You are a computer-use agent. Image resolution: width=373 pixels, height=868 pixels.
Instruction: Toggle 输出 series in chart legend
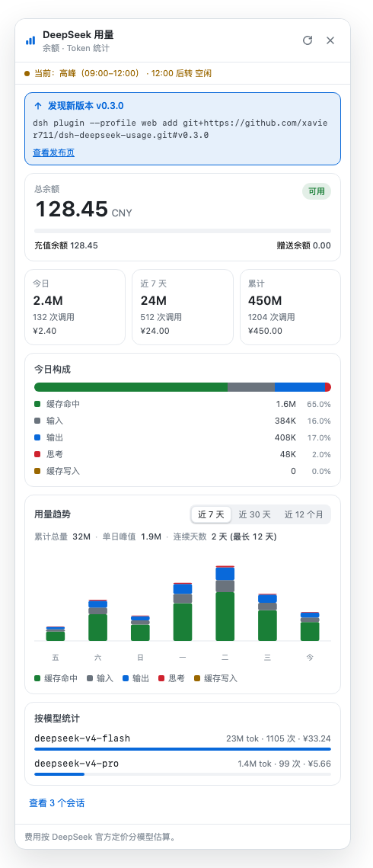point(135,678)
